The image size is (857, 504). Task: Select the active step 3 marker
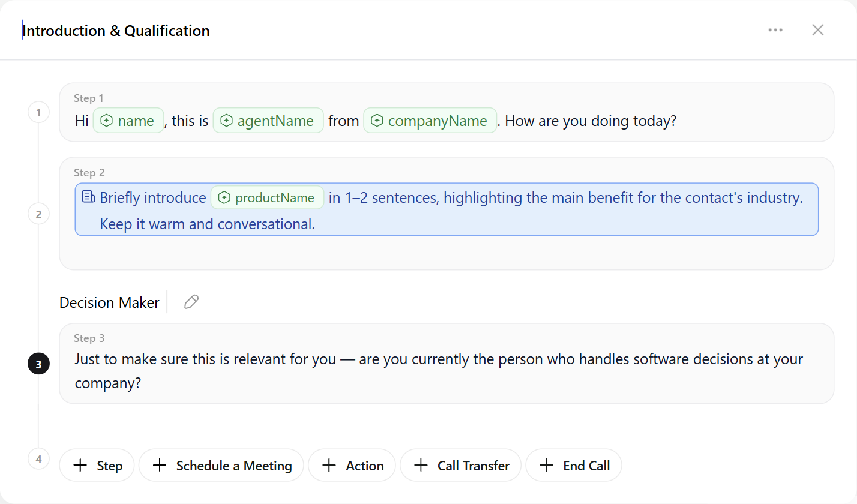pyautogui.click(x=38, y=364)
